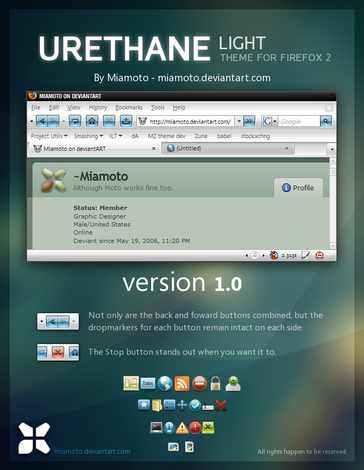Expand the address bar URL history dropdown

(239, 121)
